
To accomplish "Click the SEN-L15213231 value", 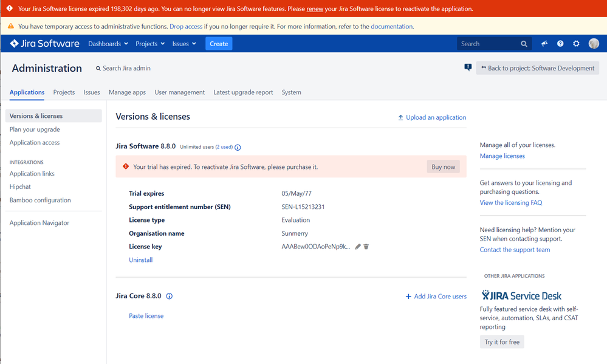I will [x=303, y=207].
